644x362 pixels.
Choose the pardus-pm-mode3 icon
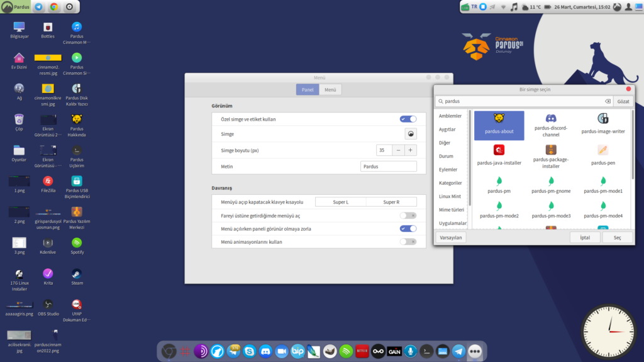pos(551,210)
